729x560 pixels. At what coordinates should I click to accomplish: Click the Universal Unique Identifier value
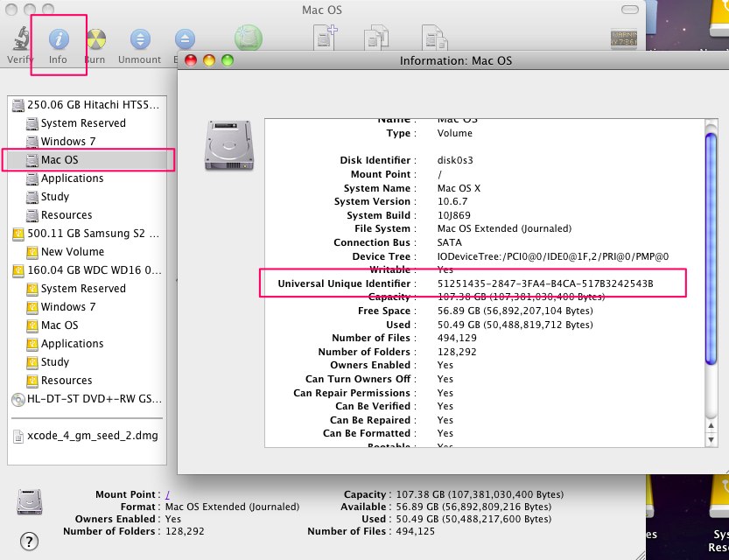545,283
